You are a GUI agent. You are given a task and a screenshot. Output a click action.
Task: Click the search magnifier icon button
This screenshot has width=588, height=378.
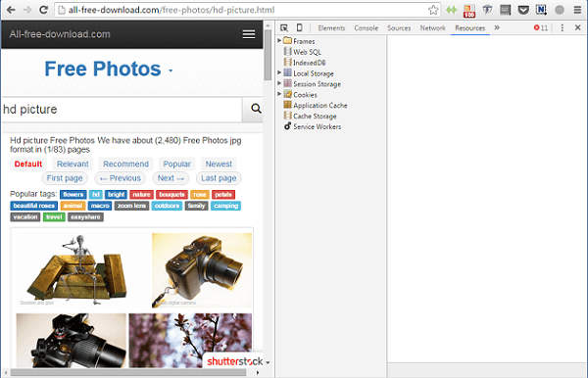click(256, 109)
